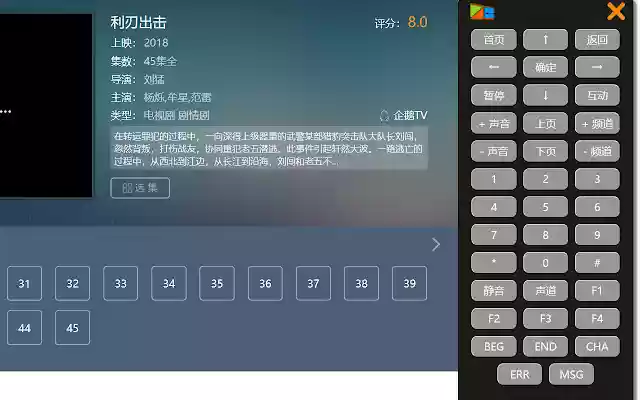The height and width of the screenshot is (400, 640).
Task: Select episode 38
Action: [362, 284]
